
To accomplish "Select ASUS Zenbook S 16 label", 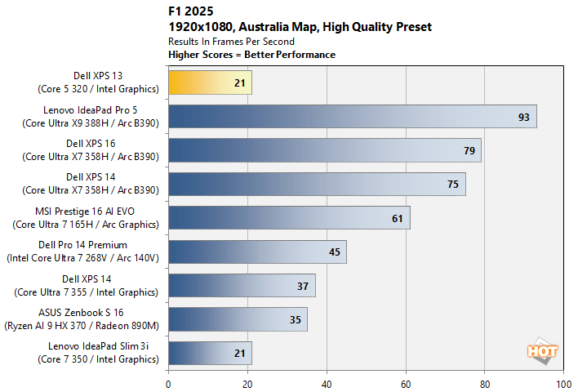I will [82, 319].
